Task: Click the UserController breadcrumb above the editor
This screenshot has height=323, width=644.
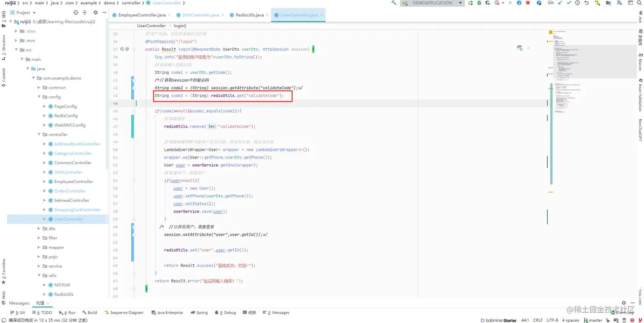Action: point(151,26)
